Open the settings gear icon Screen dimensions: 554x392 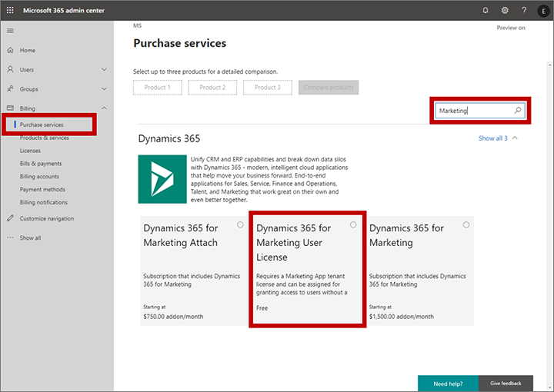(x=505, y=10)
